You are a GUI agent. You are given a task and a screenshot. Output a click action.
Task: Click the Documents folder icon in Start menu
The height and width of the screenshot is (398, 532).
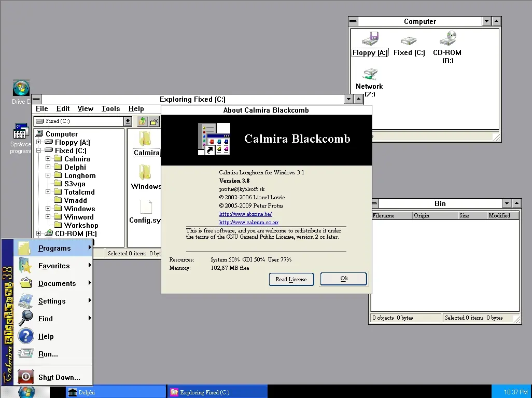pos(26,283)
